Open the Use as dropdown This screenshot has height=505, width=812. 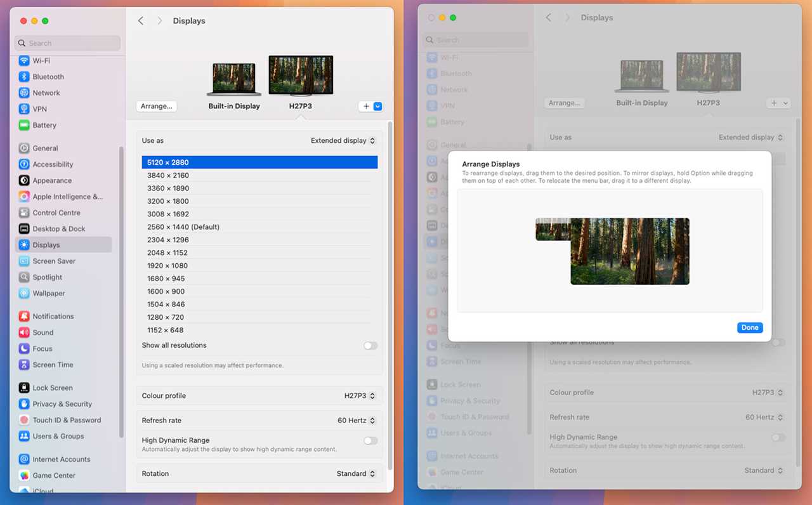[x=343, y=140]
